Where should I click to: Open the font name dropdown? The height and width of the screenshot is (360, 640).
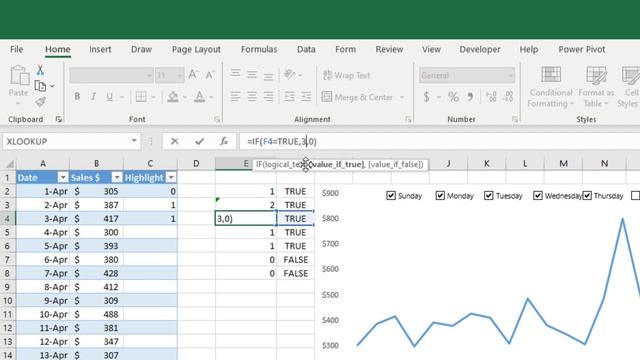[x=149, y=76]
